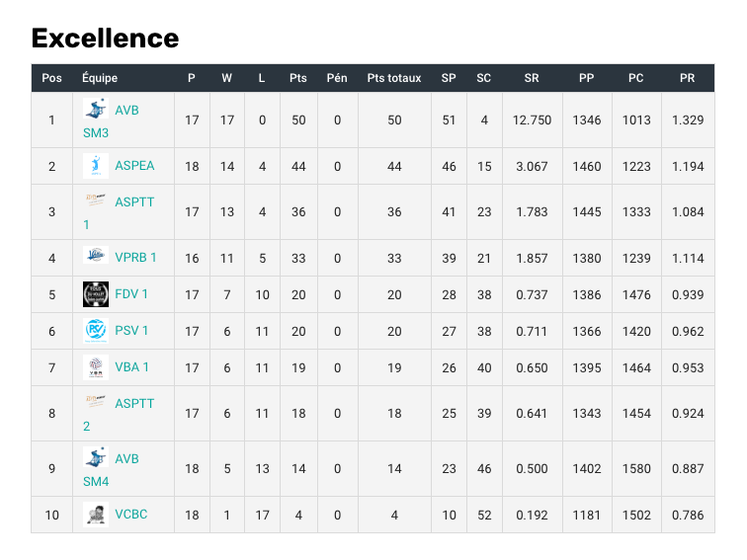Sort by the Pos column header
747x560 pixels.
coord(52,78)
